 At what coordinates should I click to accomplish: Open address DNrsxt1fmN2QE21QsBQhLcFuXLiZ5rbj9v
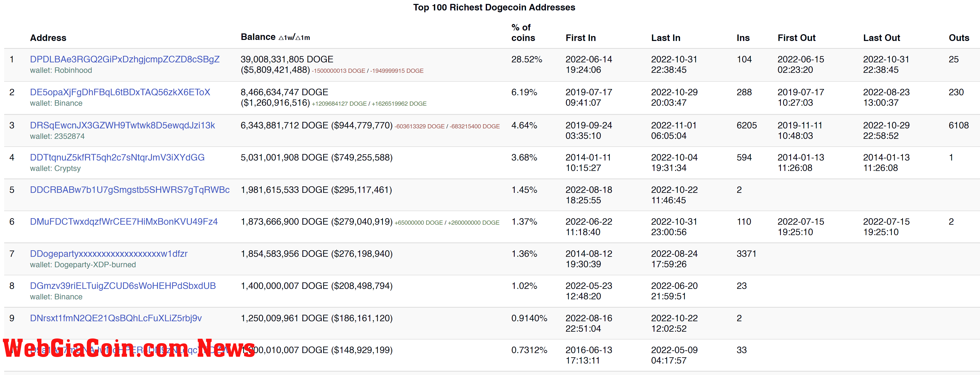tap(116, 318)
